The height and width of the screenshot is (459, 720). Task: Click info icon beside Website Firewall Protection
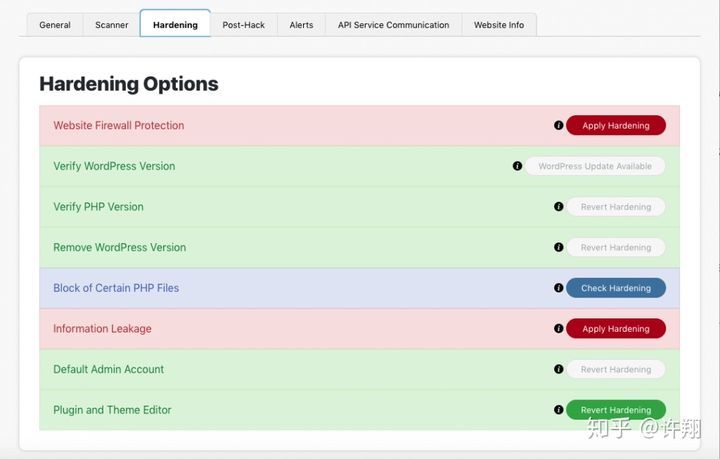tap(559, 126)
